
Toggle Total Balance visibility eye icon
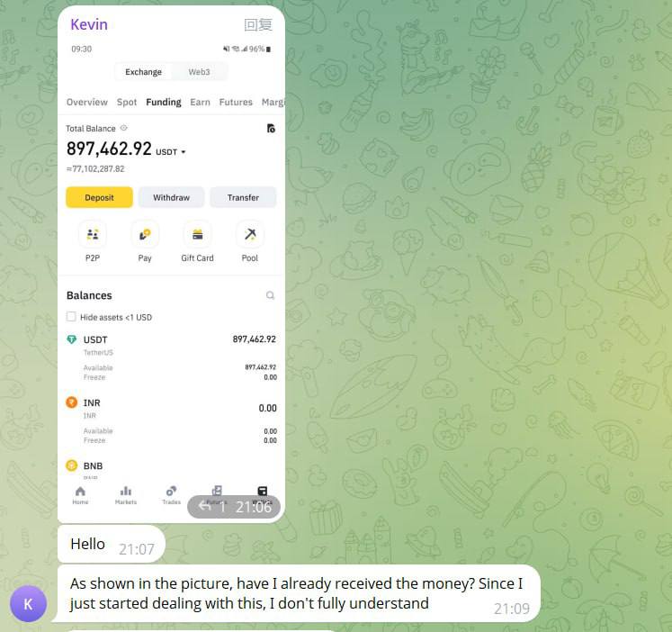click(x=124, y=128)
